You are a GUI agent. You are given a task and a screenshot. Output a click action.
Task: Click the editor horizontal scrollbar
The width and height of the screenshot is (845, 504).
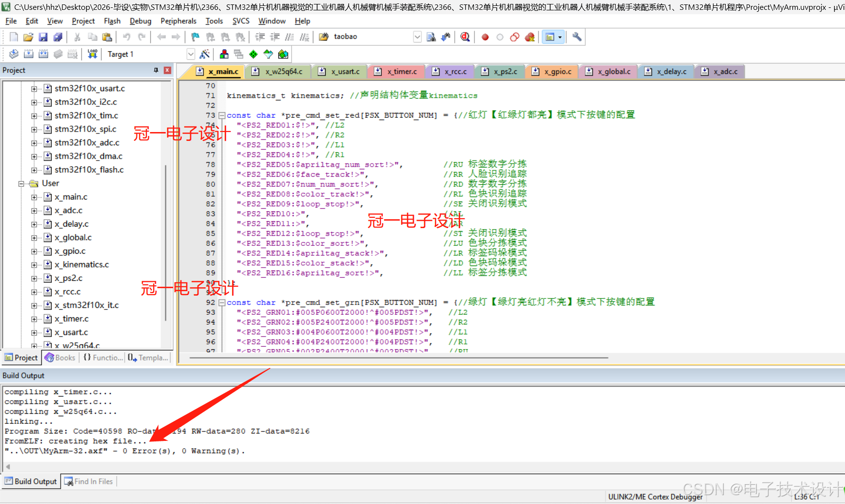pyautogui.click(x=399, y=358)
